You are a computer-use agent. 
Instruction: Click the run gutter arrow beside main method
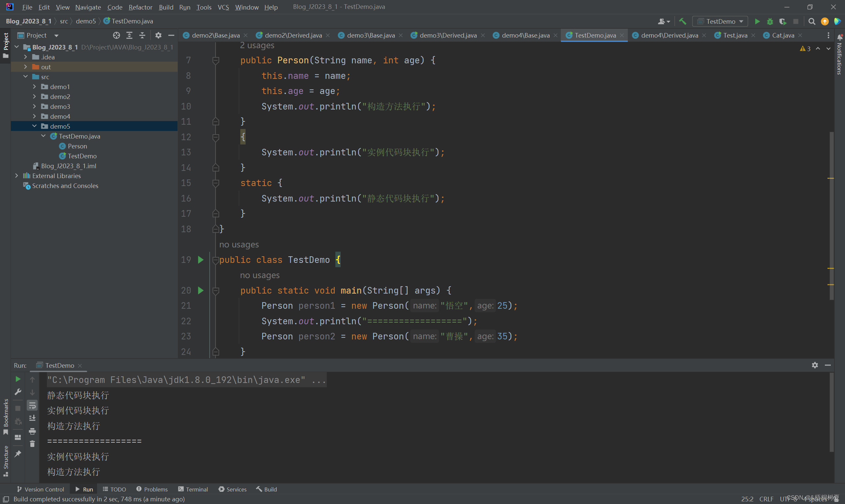point(200,290)
